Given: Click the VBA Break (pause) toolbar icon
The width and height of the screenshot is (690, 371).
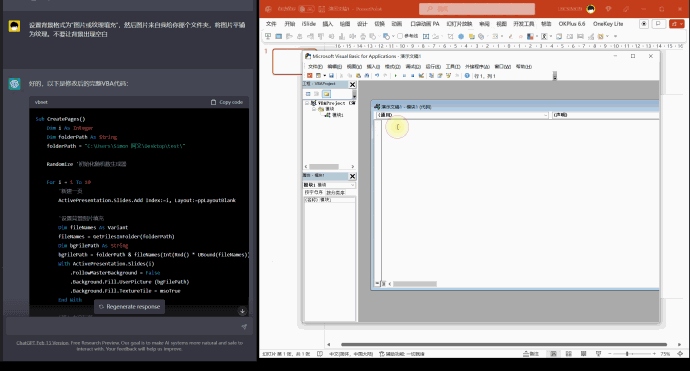Looking at the screenshot, I should [404, 76].
